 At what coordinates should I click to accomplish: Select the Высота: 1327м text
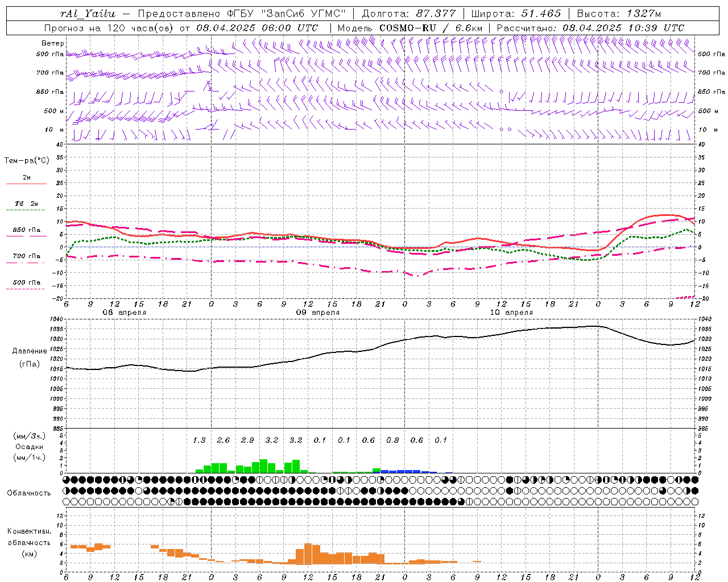(x=619, y=14)
